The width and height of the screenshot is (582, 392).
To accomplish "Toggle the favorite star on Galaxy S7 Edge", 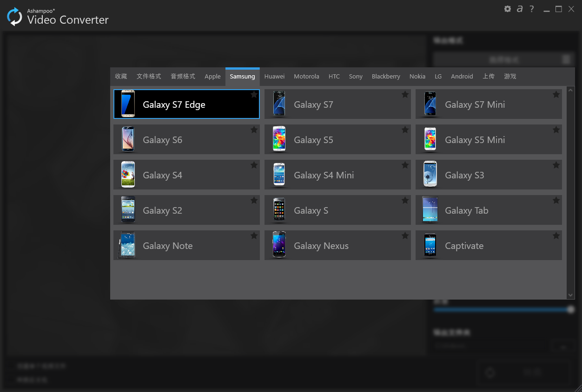I will (x=254, y=94).
